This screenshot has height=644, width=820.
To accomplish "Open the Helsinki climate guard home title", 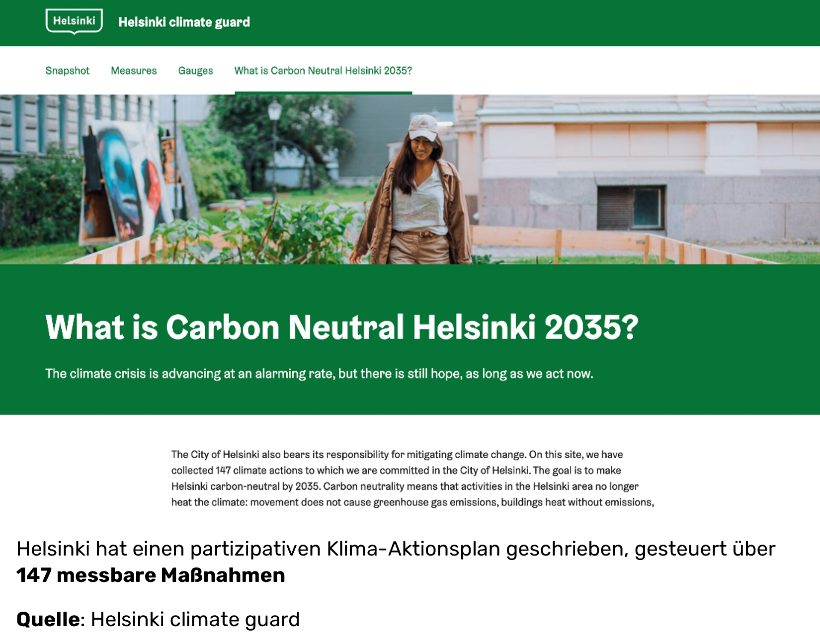I will (x=184, y=22).
